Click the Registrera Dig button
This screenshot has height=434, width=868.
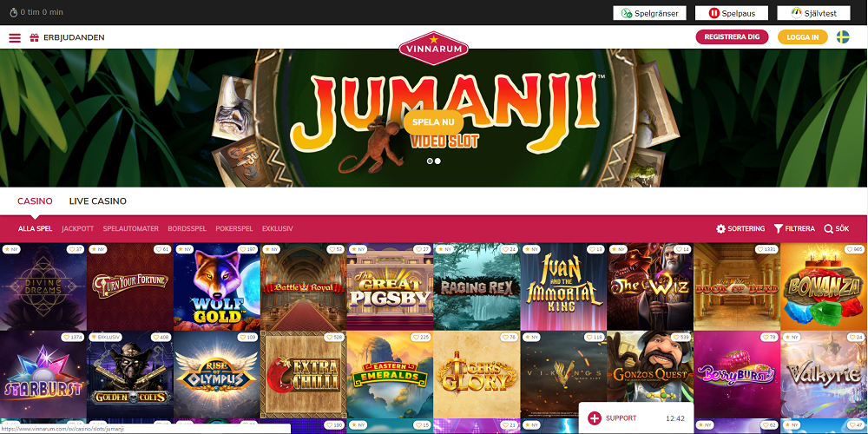click(x=732, y=37)
